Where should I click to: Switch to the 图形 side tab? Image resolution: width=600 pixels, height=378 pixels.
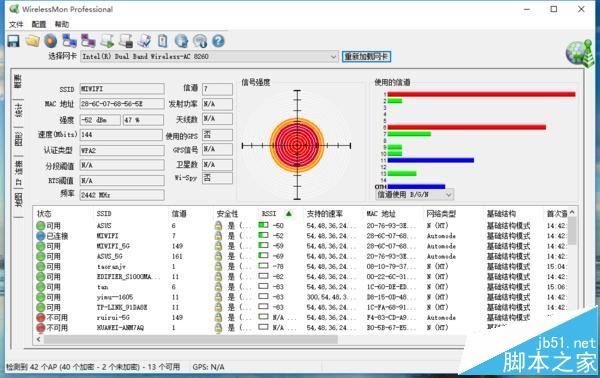pos(18,139)
